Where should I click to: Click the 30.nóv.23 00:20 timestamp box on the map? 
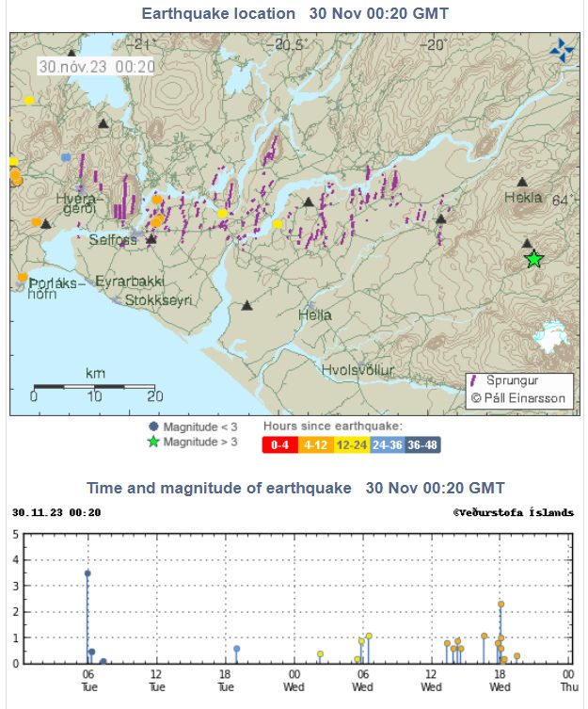pos(97,66)
